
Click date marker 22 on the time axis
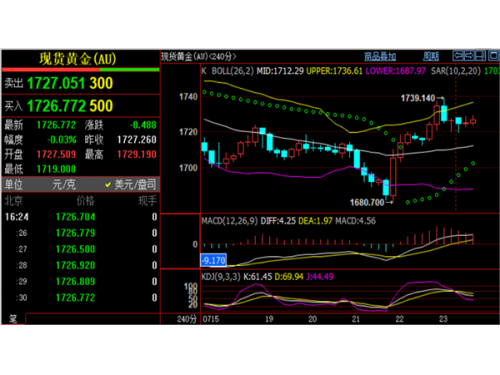click(399, 319)
